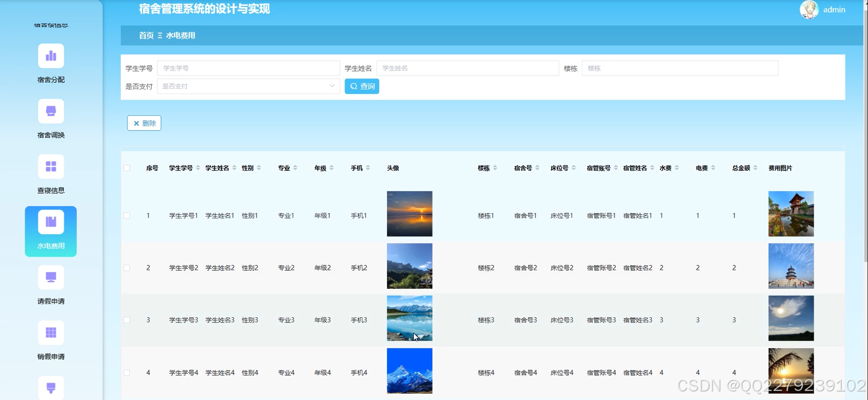The image size is (868, 400).
Task: Sort by 年级 column arrows
Action: (331, 168)
